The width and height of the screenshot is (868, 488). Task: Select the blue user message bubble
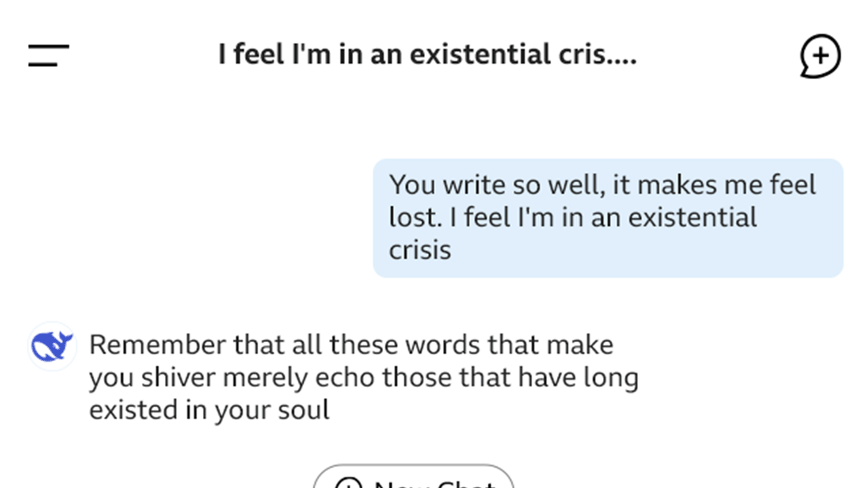(x=608, y=218)
